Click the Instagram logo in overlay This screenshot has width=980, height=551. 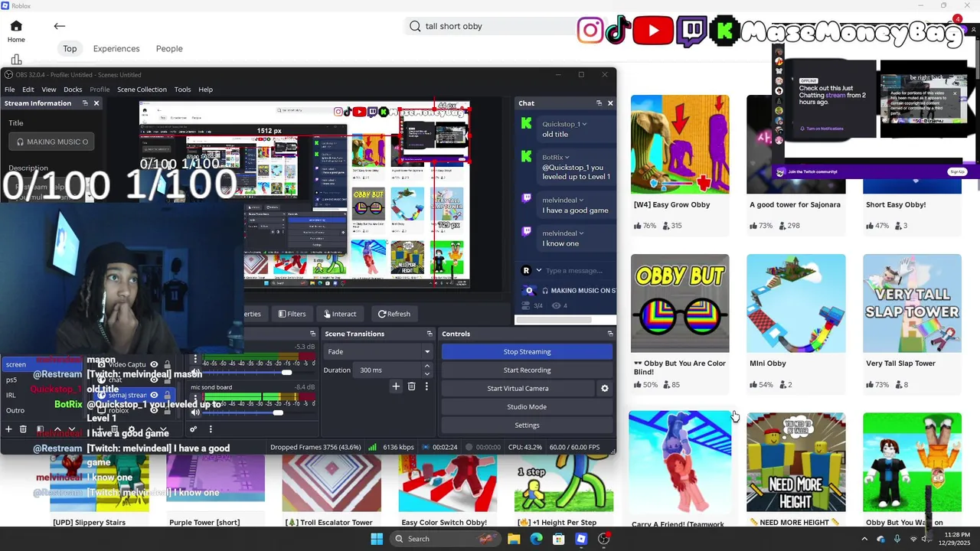[x=590, y=31]
